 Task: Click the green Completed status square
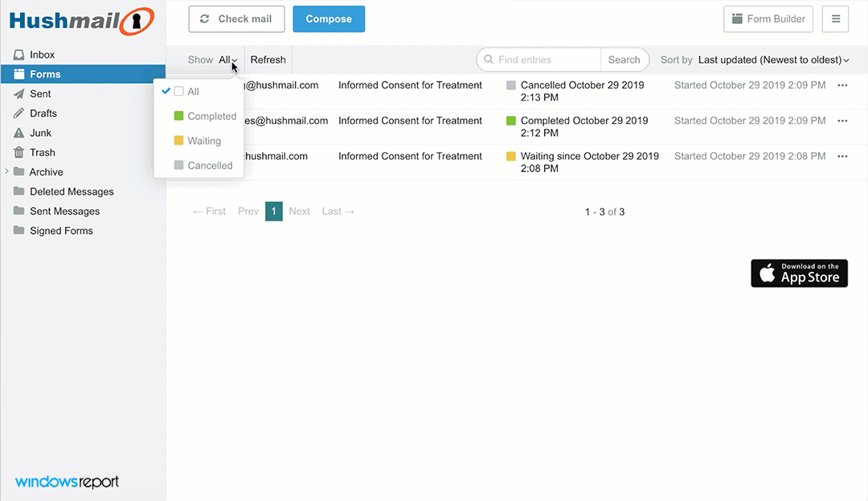[x=511, y=120]
